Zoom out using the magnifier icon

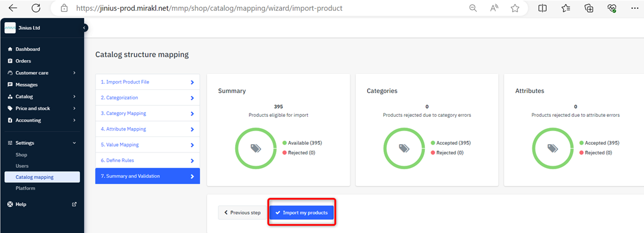[x=473, y=8]
